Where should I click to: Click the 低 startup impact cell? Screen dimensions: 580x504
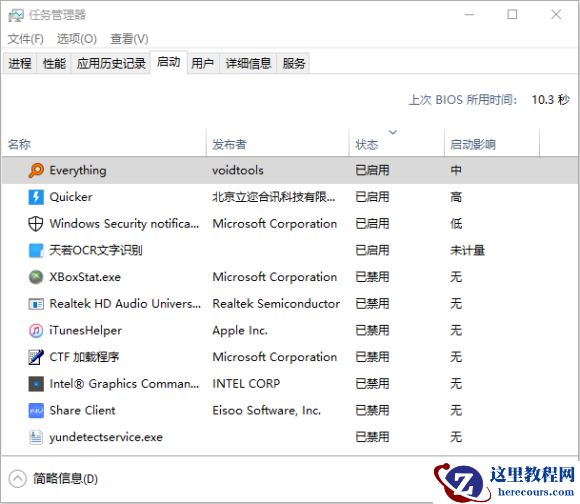click(x=456, y=224)
